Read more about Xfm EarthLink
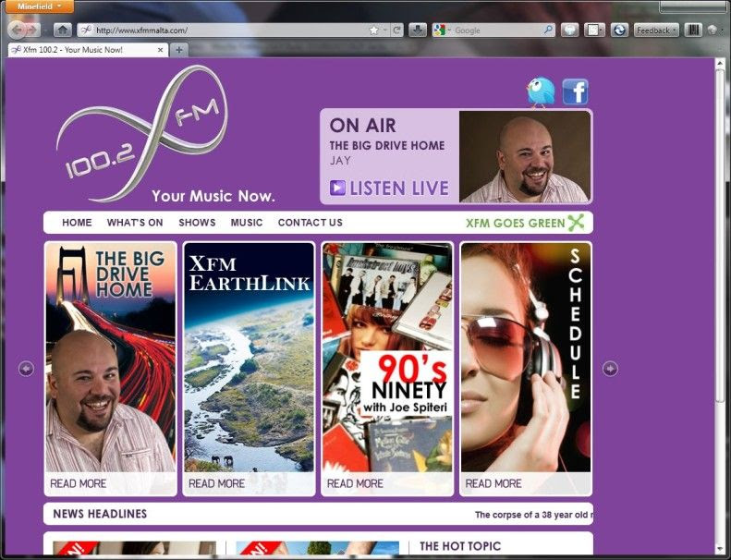731x560 pixels. point(217,483)
